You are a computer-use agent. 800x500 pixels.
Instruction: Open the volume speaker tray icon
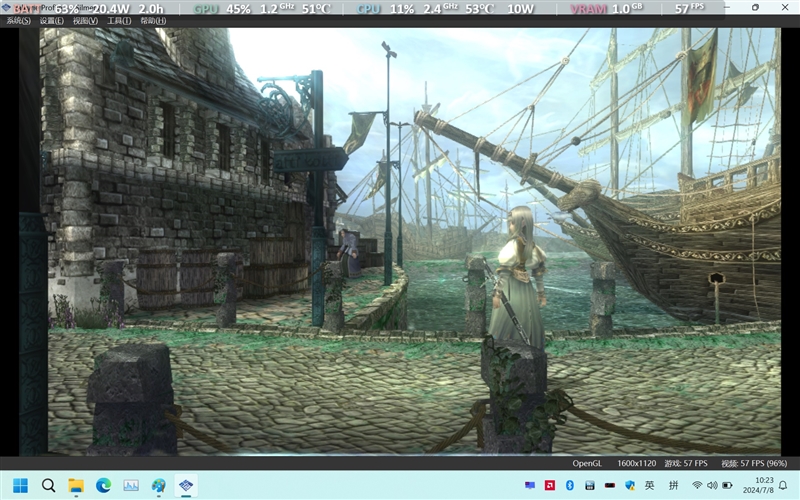point(712,485)
